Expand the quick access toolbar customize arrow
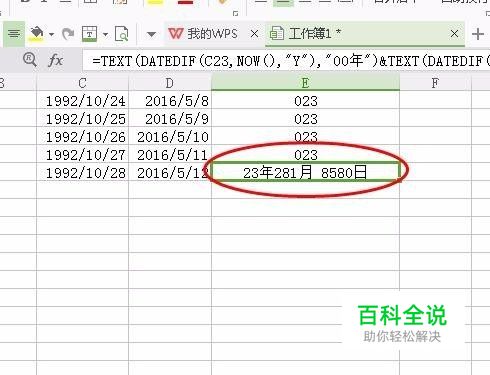Screen dimensions: 490x375 pos(151,34)
